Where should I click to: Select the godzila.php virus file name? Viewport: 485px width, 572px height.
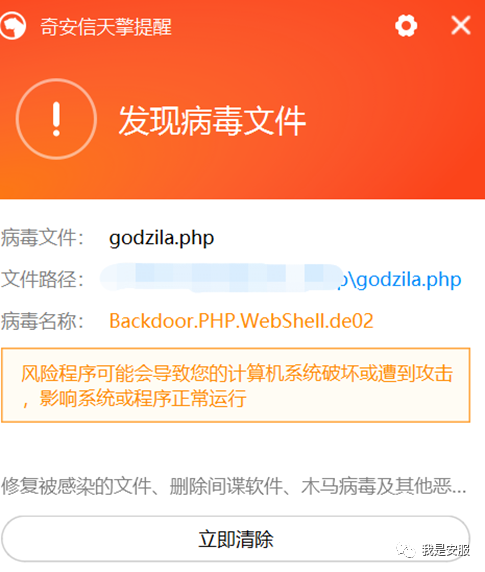161,238
